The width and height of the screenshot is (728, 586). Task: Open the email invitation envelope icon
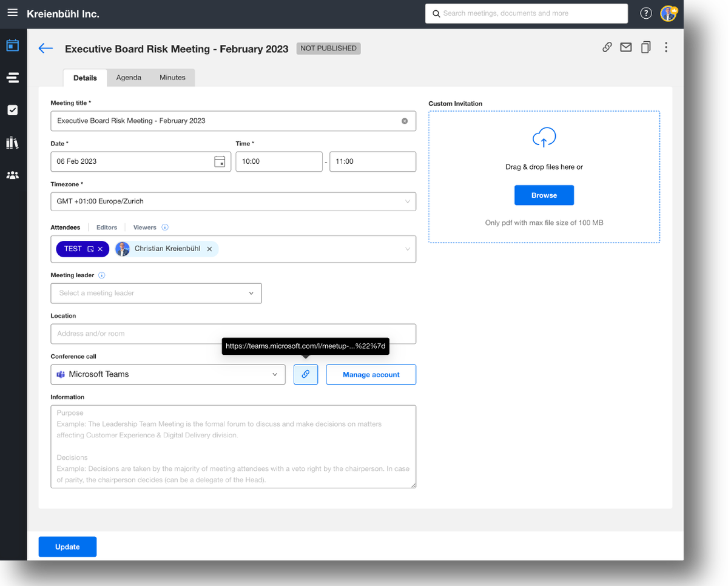click(x=626, y=47)
